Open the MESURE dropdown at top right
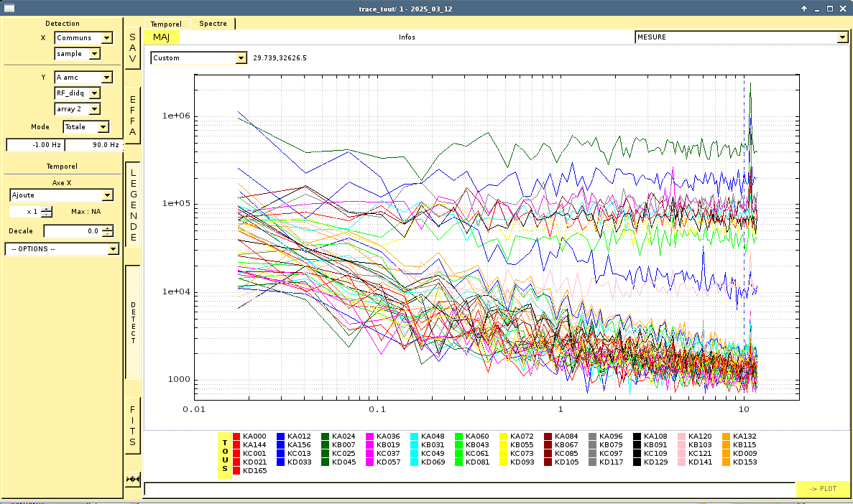The height and width of the screenshot is (504, 853). point(741,37)
